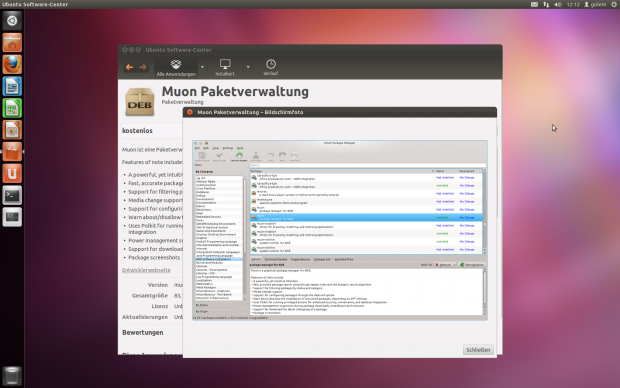
Task: Click the Gesamtgröße label
Action: [150, 295]
